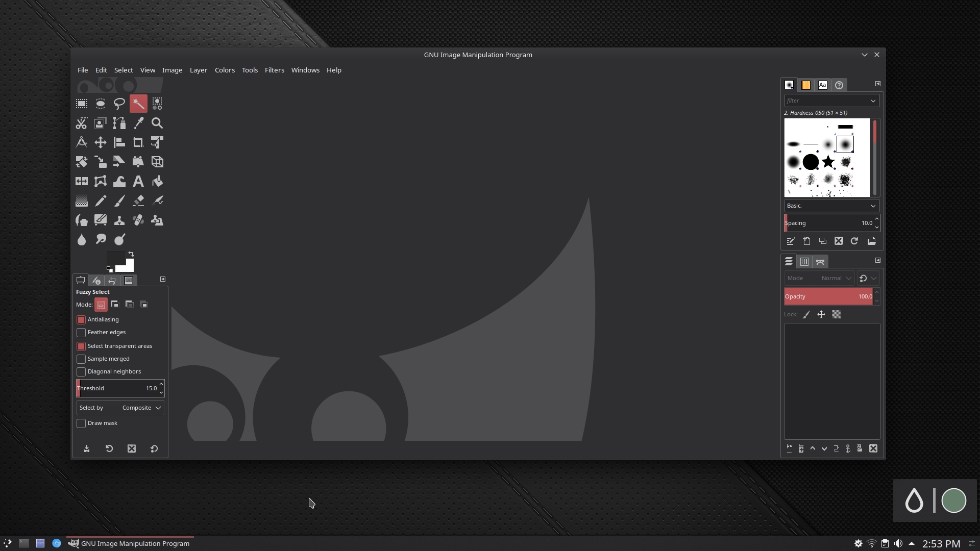Increase Threshold with the up arrow
980x551 pixels.
click(161, 384)
